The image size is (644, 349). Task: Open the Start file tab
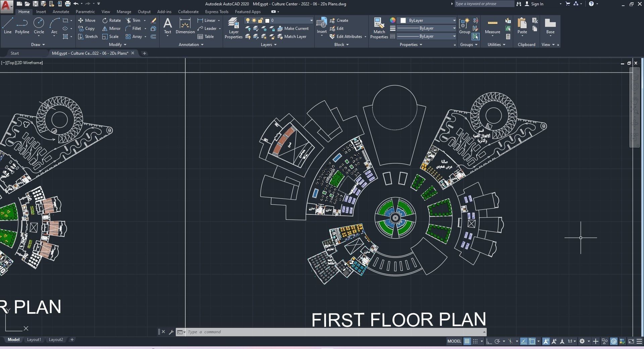[x=15, y=53]
